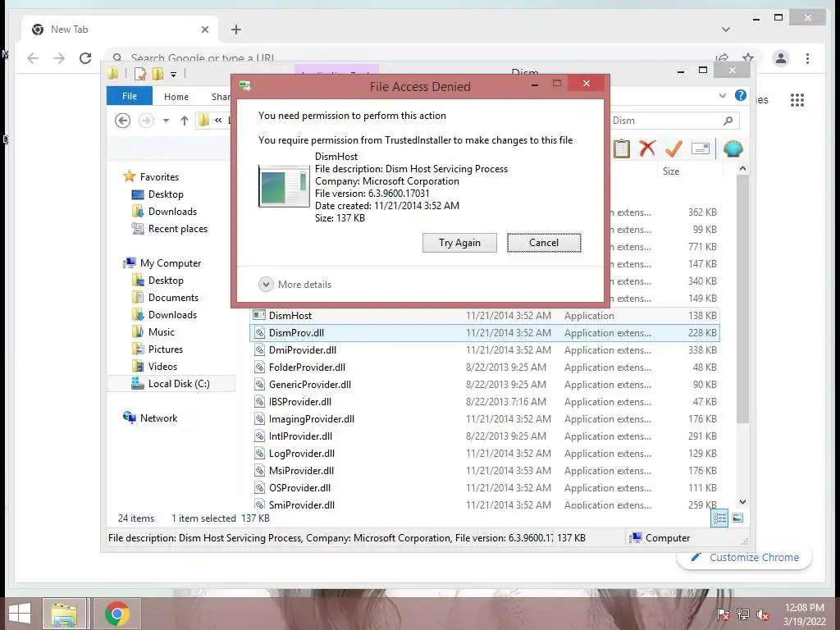Open File Explorer from taskbar
This screenshot has width=840, height=630.
(64, 614)
